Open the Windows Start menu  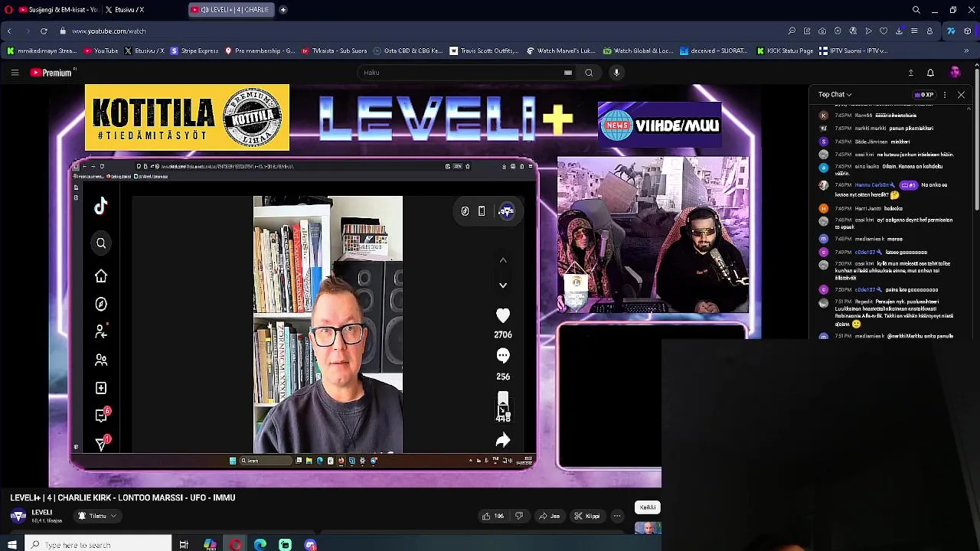point(12,545)
